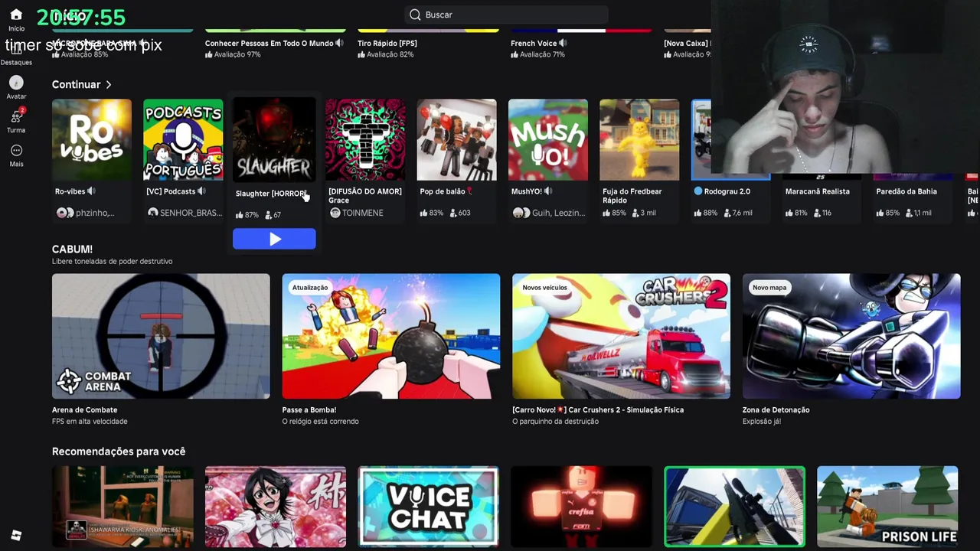The width and height of the screenshot is (980, 551).
Task: Play the Slaughter [HORROR] game
Action: pyautogui.click(x=274, y=240)
